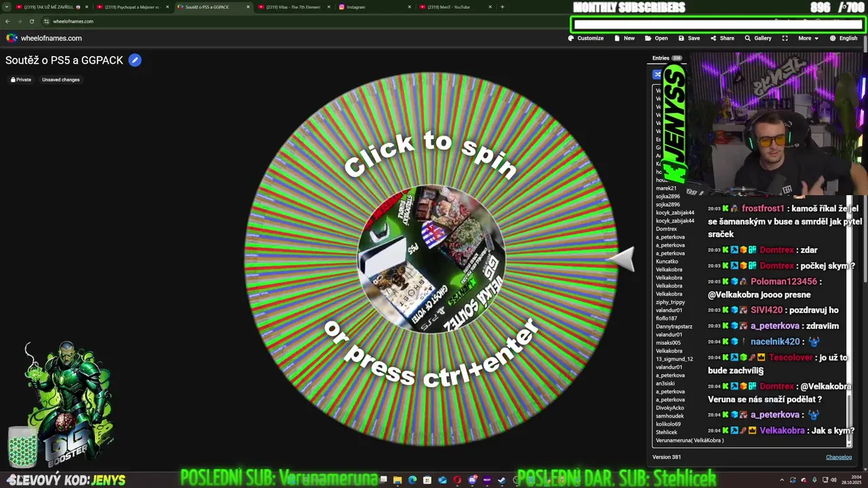Select entry kolikolo69 in list

668,424
